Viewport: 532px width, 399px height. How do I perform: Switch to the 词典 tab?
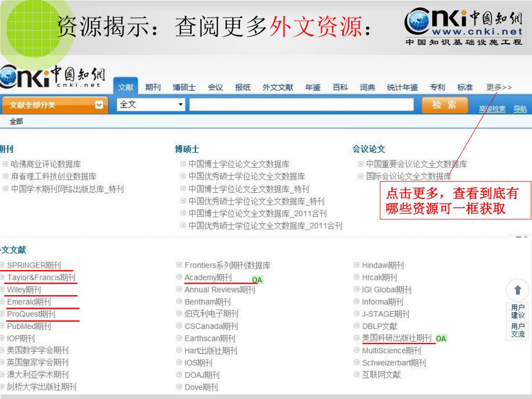(x=367, y=87)
